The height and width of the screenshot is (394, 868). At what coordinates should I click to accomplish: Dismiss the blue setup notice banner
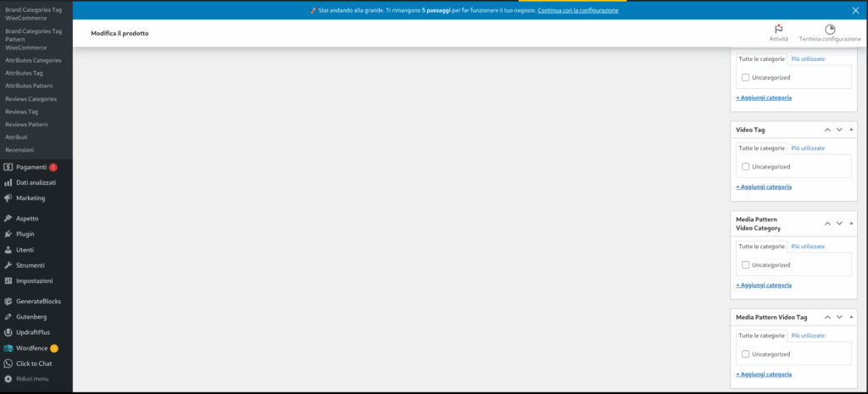[x=855, y=10]
